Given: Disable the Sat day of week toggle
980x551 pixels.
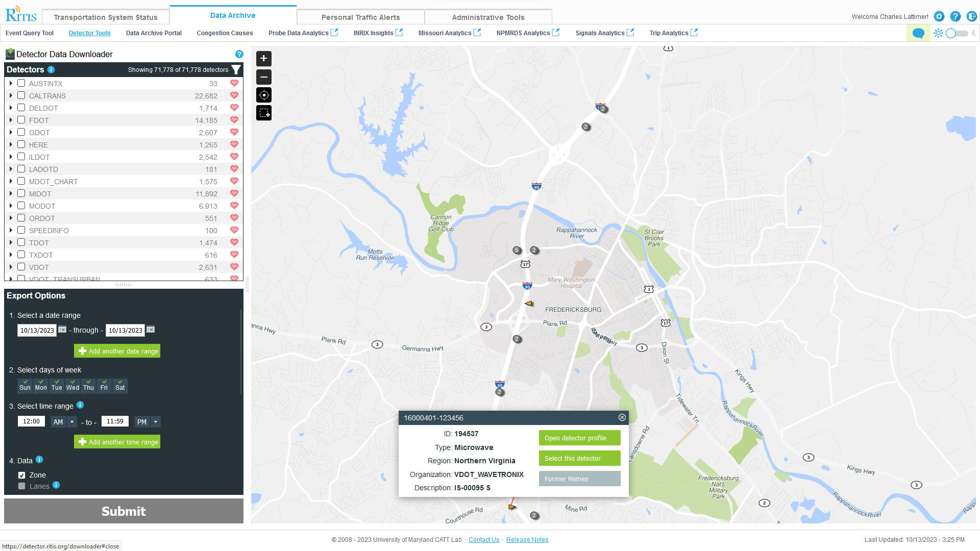Looking at the screenshot, I should click(x=119, y=386).
